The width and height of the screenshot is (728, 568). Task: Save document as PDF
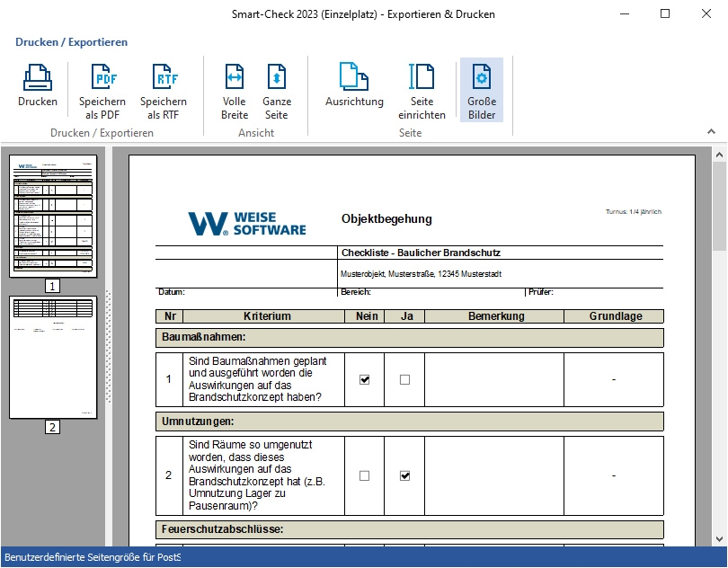(102, 90)
